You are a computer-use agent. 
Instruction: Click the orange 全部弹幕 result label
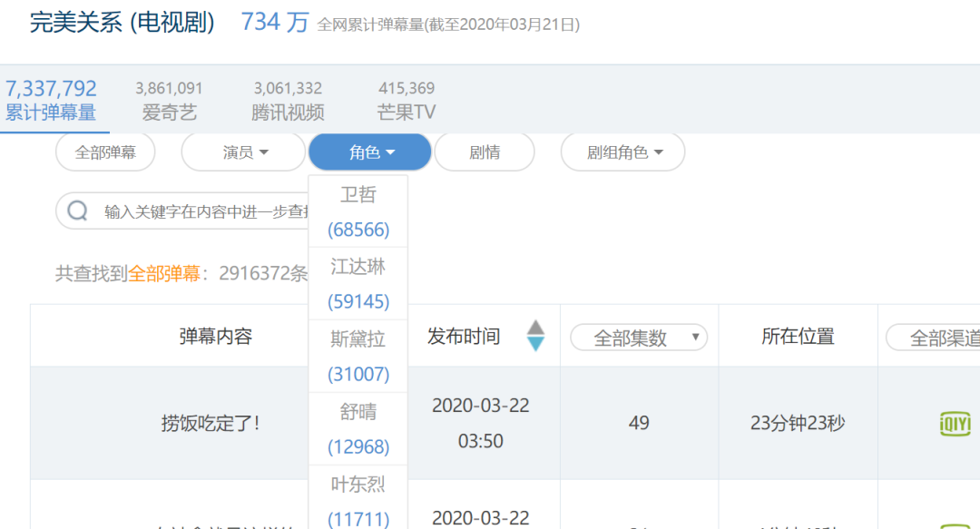163,273
